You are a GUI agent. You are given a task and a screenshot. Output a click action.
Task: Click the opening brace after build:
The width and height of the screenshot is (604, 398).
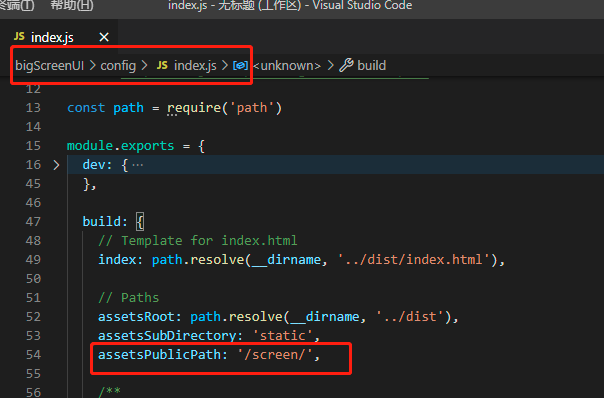(140, 222)
